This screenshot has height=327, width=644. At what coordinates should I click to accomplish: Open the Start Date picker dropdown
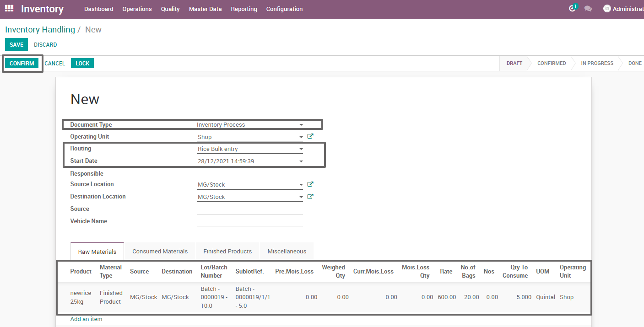pos(301,161)
